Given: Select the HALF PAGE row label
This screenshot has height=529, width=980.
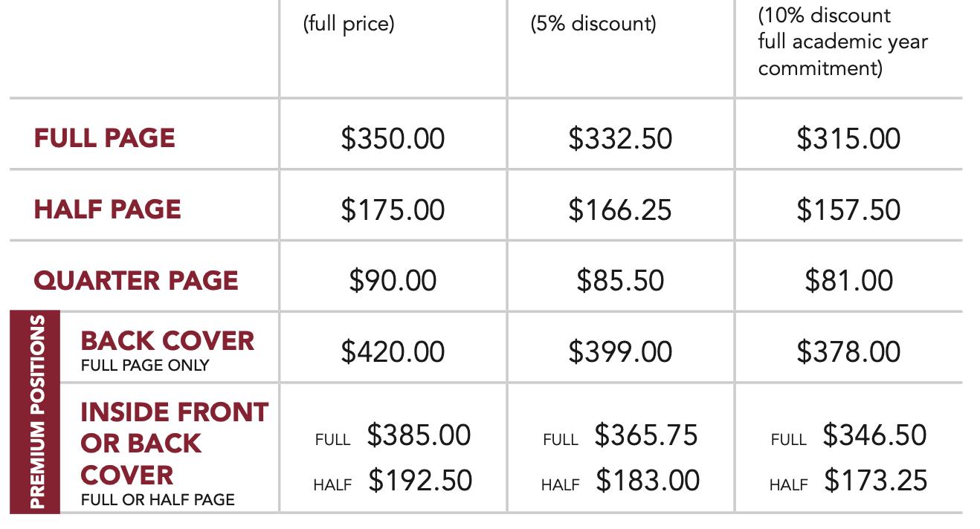Looking at the screenshot, I should 107,209.
